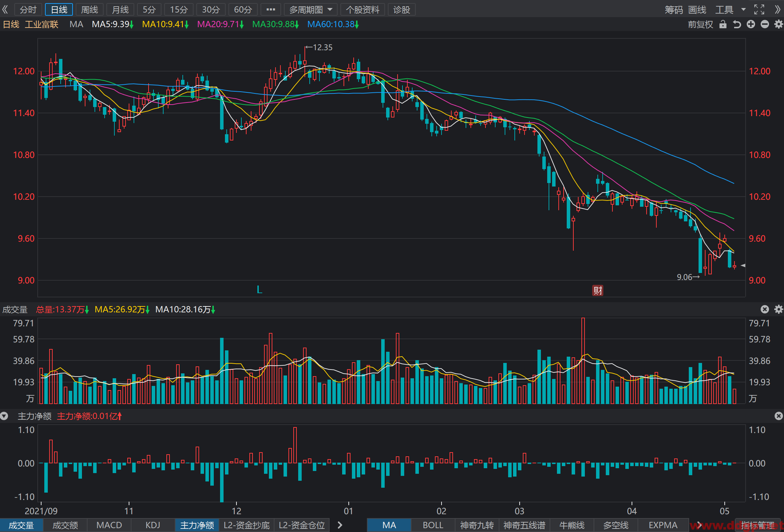Image resolution: width=784 pixels, height=532 pixels.
Task: Click MA10:9.41 legend value
Action: [x=165, y=24]
